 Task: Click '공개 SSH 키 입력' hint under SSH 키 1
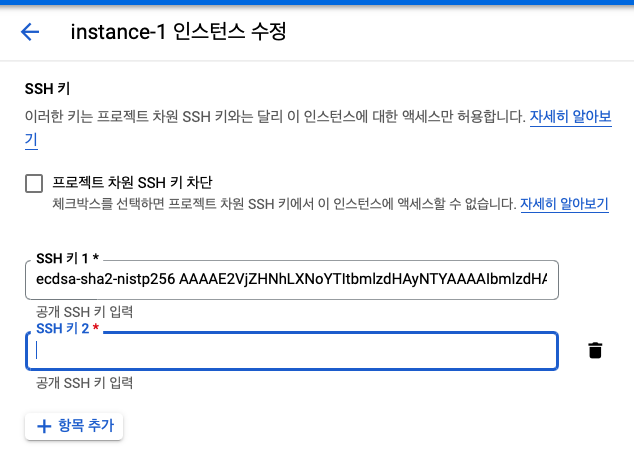[x=84, y=312]
